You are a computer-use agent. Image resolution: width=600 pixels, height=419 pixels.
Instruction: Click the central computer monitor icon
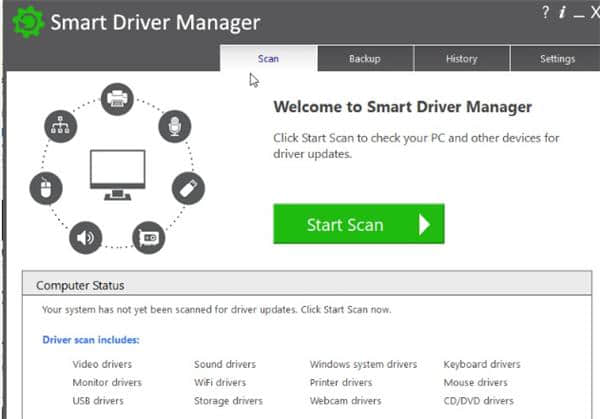117,172
